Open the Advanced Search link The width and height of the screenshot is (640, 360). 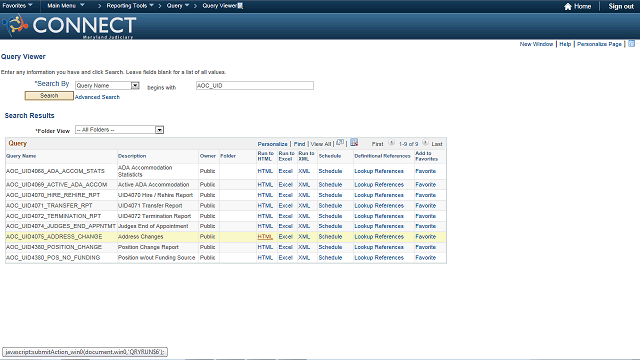point(97,97)
